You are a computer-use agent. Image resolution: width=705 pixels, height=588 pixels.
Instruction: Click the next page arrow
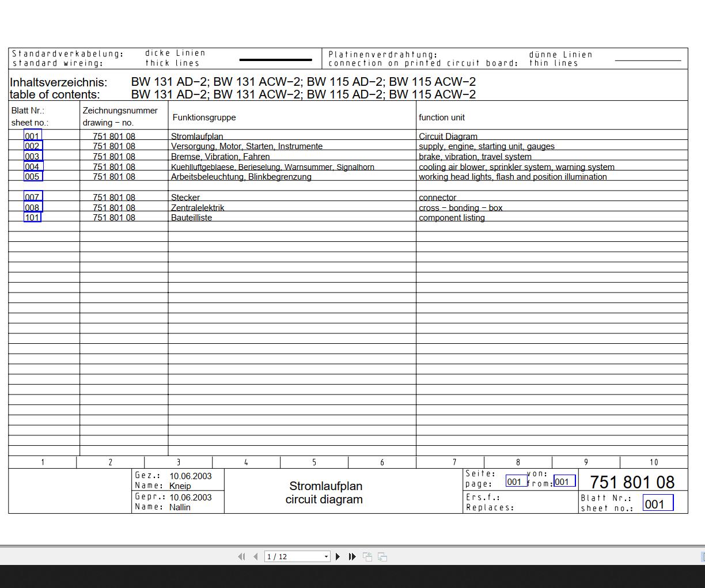338,556
